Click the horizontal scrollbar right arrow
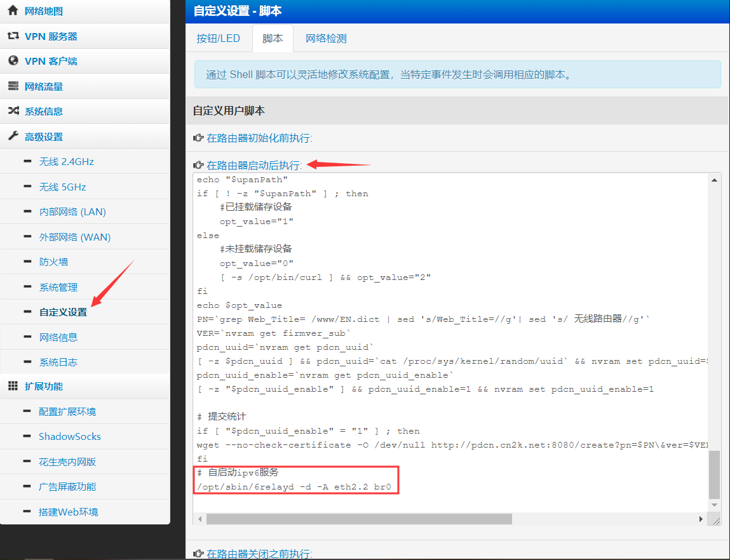 [x=701, y=519]
